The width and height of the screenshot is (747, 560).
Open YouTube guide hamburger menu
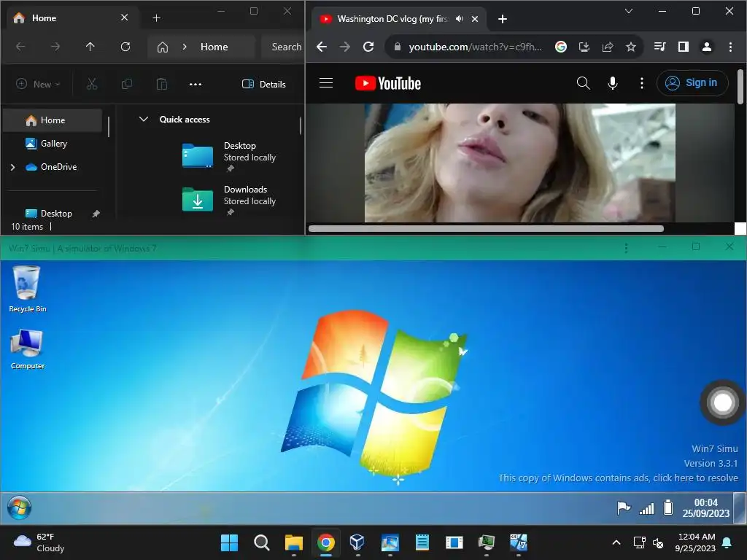(x=326, y=83)
